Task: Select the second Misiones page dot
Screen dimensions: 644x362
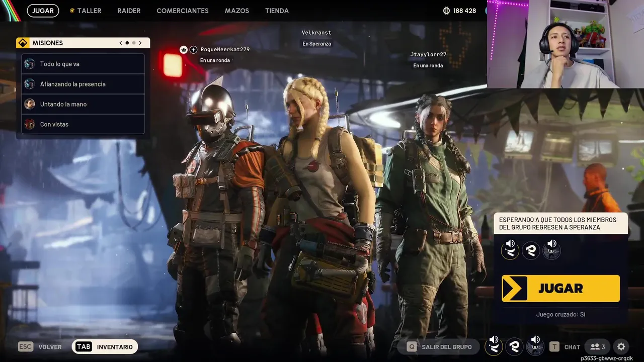Action: click(134, 43)
